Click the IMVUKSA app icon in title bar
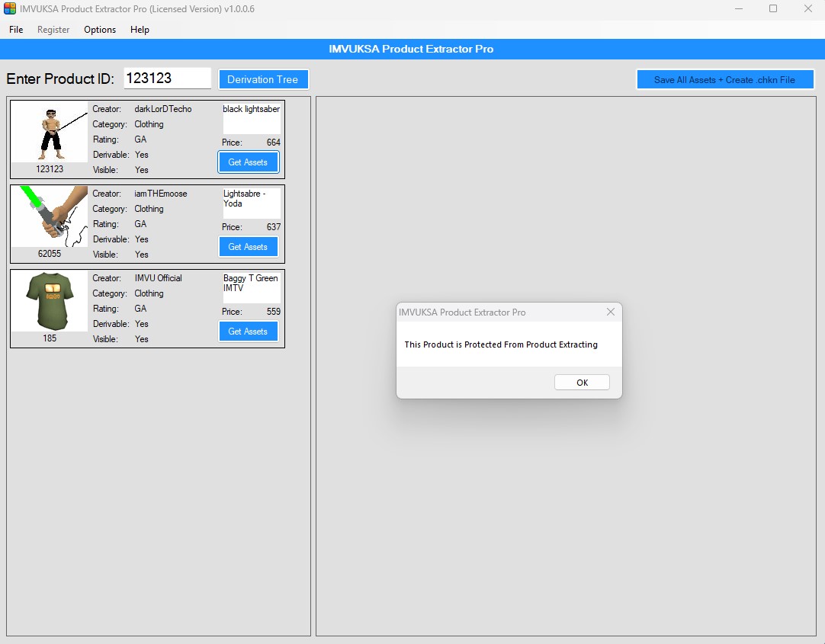This screenshot has height=644, width=825. pyautogui.click(x=9, y=8)
